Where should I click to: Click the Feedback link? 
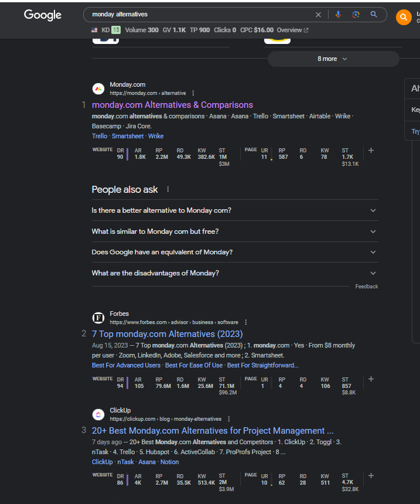click(367, 287)
